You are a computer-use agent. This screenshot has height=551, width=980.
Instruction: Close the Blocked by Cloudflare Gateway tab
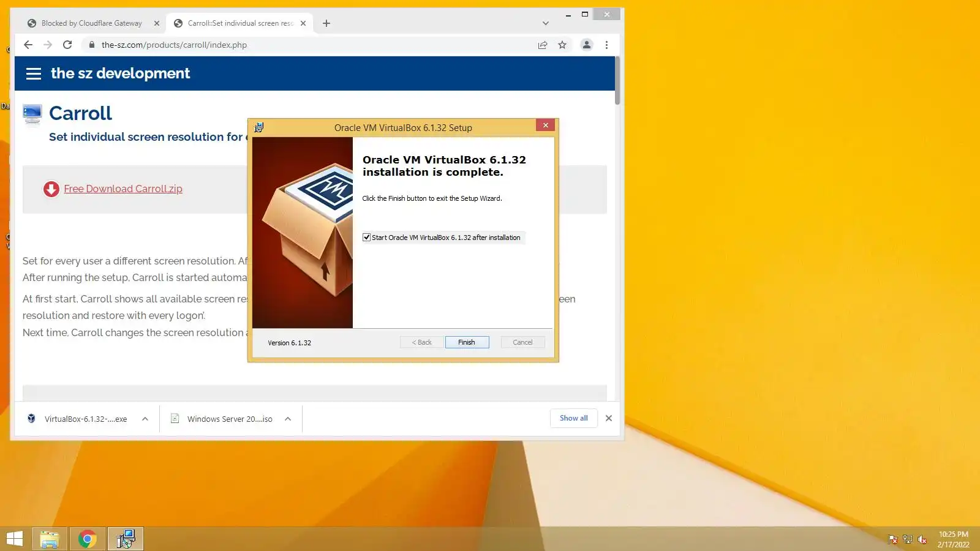click(157, 23)
